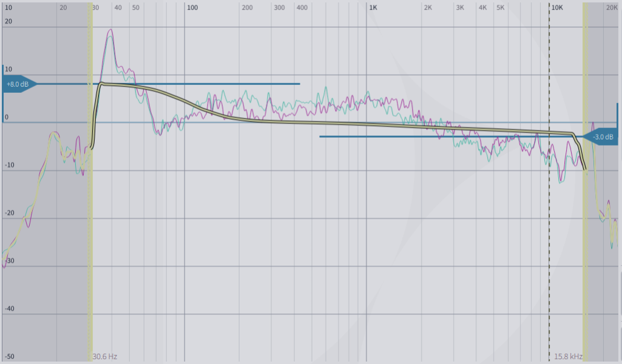The height and width of the screenshot is (364, 622).
Task: Click the blue guide line from the +8.0 dB handle
Action: coord(212,84)
